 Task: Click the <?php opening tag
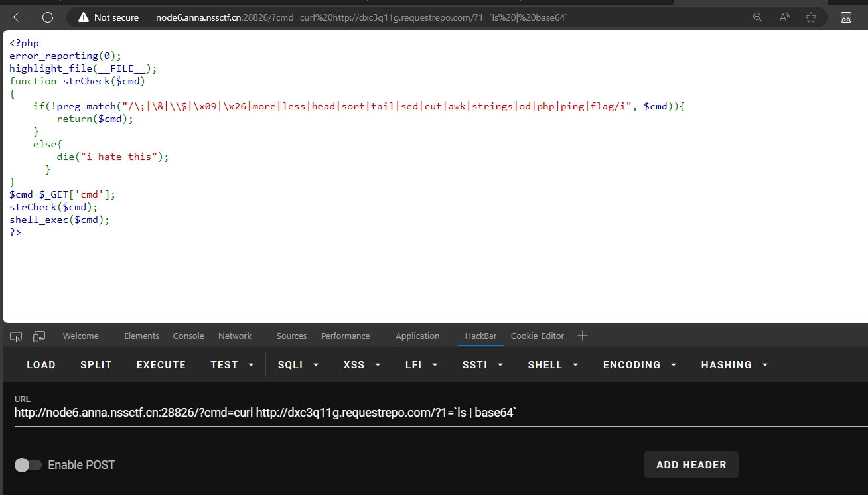click(24, 43)
